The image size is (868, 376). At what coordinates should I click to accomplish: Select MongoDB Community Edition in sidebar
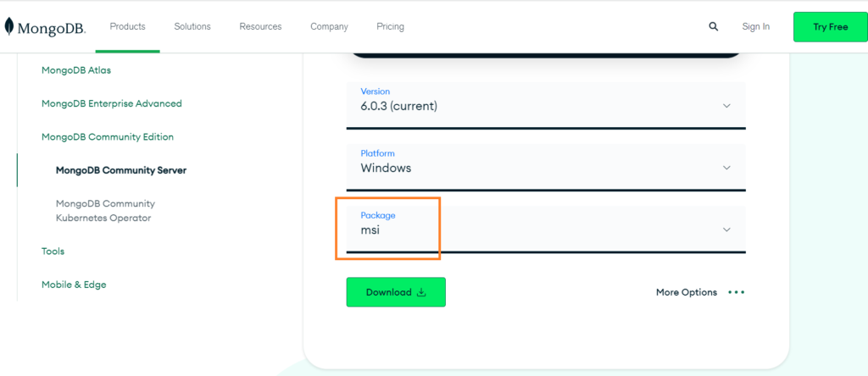[x=108, y=136]
